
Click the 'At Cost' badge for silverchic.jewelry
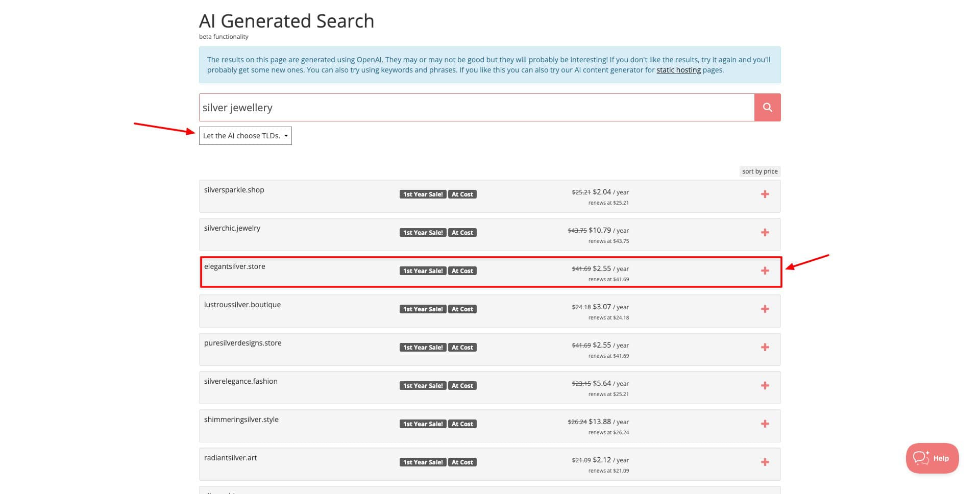pyautogui.click(x=462, y=233)
